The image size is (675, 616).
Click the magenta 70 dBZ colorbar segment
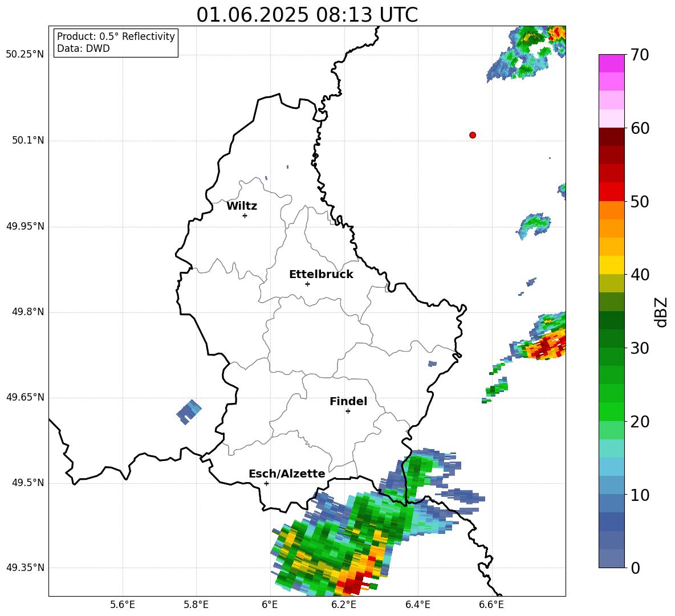(x=612, y=63)
